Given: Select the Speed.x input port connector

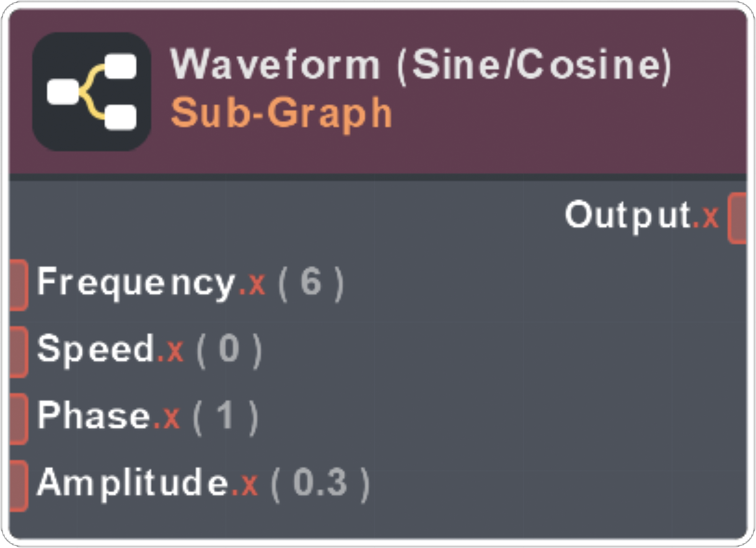Looking at the screenshot, I should pos(18,351).
